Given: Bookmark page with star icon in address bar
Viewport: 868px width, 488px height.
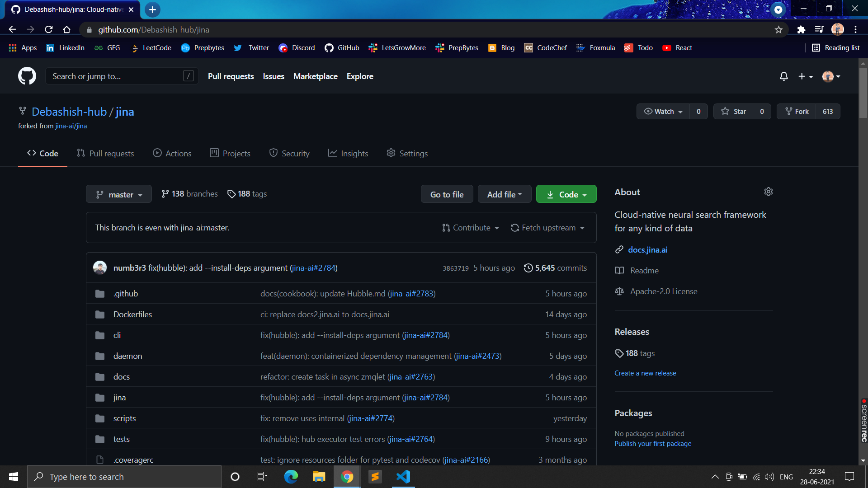Looking at the screenshot, I should coord(778,30).
